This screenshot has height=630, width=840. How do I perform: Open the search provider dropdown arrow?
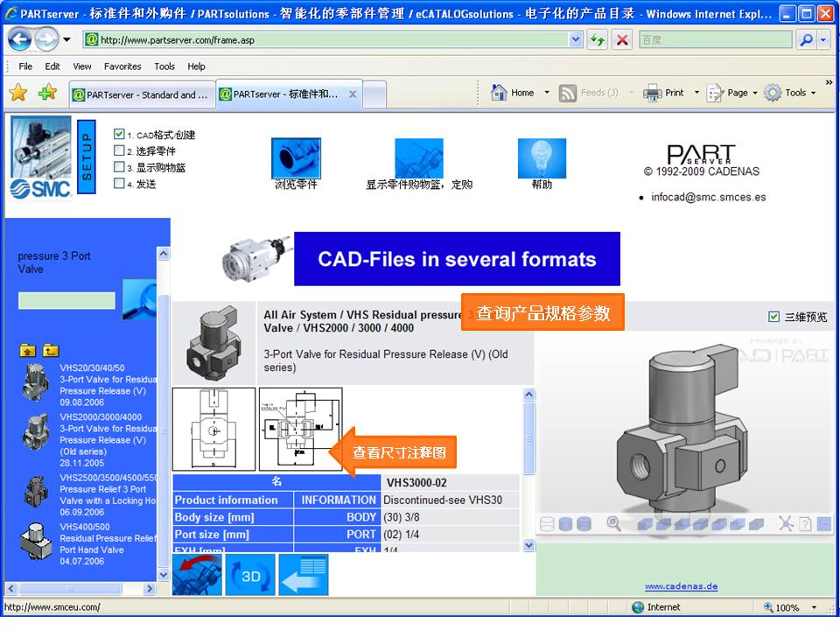823,39
